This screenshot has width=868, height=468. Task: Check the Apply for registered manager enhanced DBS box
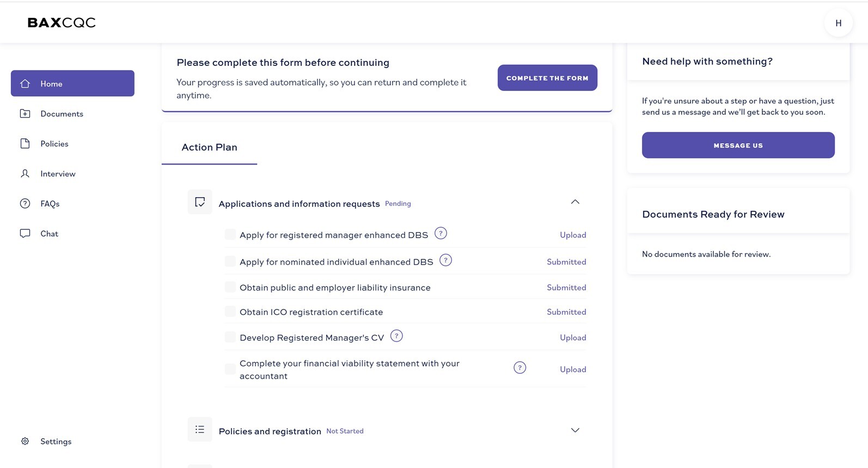pos(230,235)
